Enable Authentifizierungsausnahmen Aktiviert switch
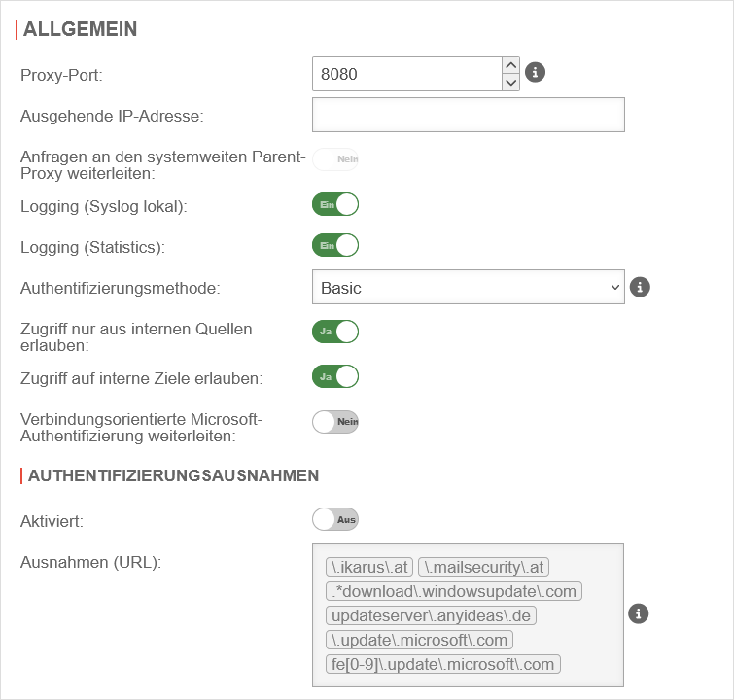The height and width of the screenshot is (700, 734). [x=335, y=519]
